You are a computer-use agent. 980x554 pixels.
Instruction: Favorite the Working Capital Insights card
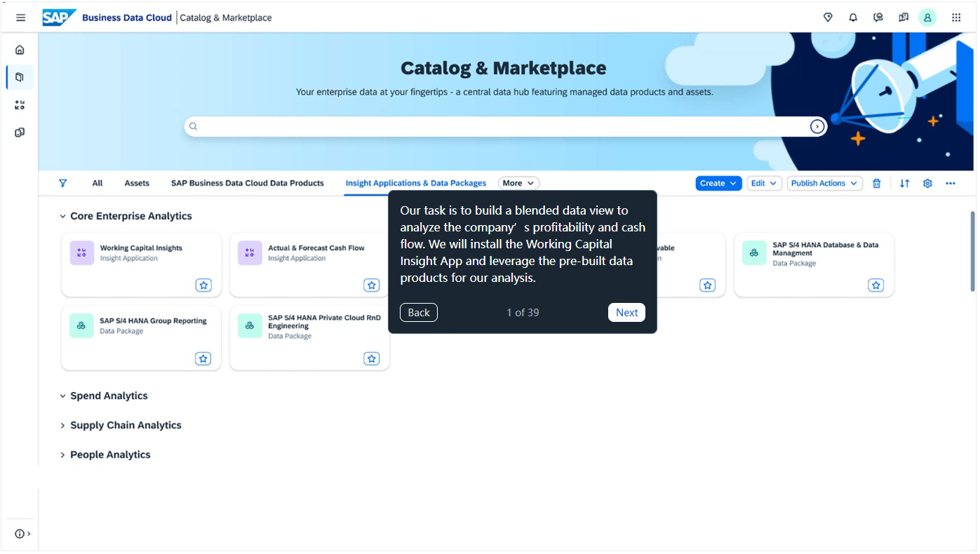pyautogui.click(x=203, y=285)
